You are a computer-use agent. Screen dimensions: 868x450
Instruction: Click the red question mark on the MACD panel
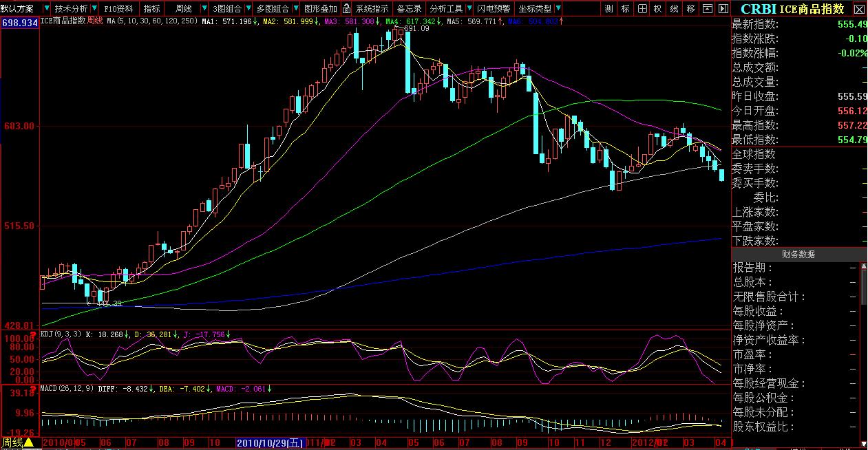tap(32, 389)
